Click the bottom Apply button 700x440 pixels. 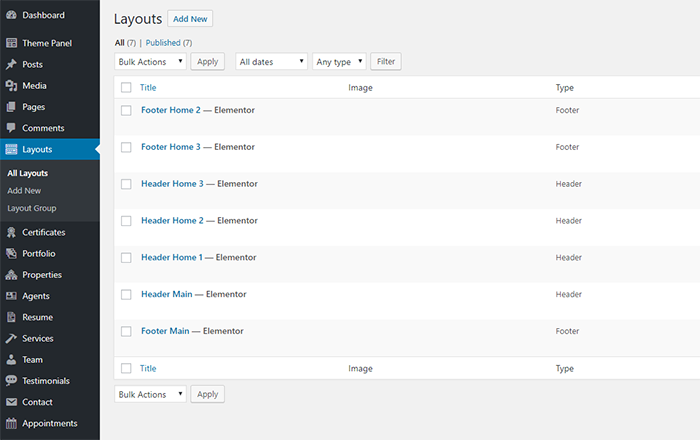tap(208, 394)
